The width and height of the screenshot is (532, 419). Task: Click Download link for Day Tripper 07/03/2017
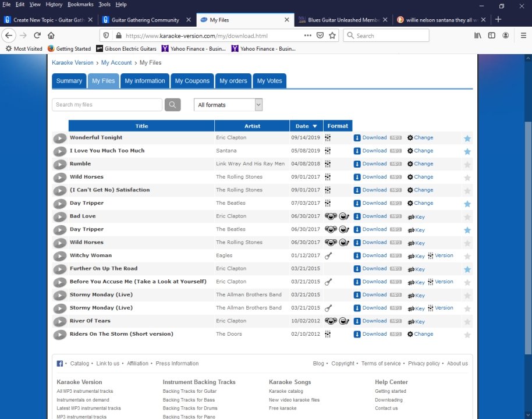pos(374,203)
